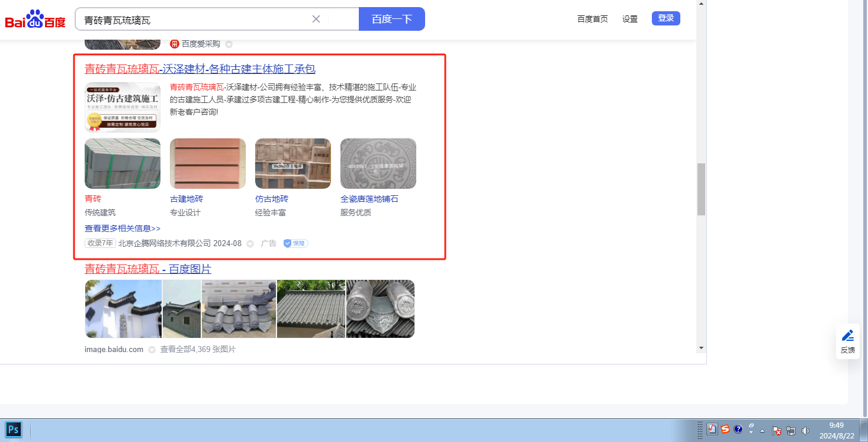Expand the arrow after 北京企腾网络技术有限公司 2024-08

[250, 243]
